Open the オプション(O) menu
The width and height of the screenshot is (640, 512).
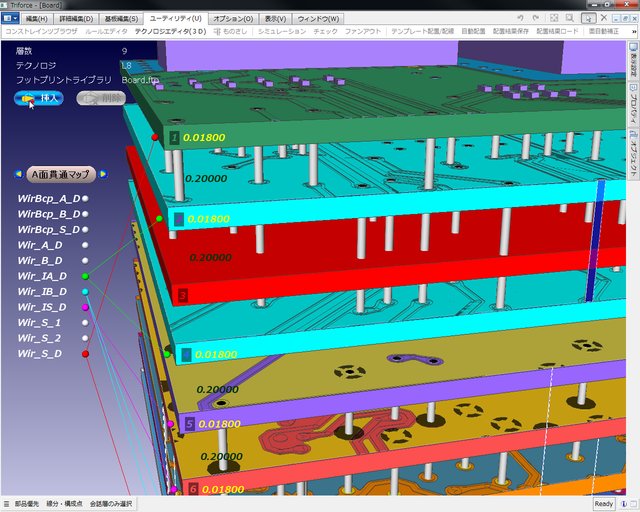pyautogui.click(x=233, y=18)
